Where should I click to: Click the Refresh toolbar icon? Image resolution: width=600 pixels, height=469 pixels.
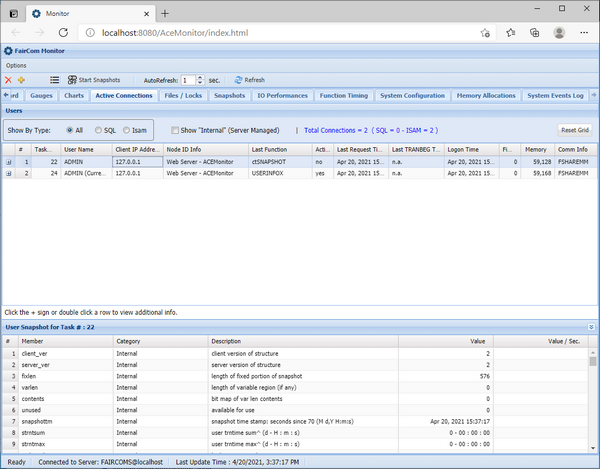pos(239,80)
